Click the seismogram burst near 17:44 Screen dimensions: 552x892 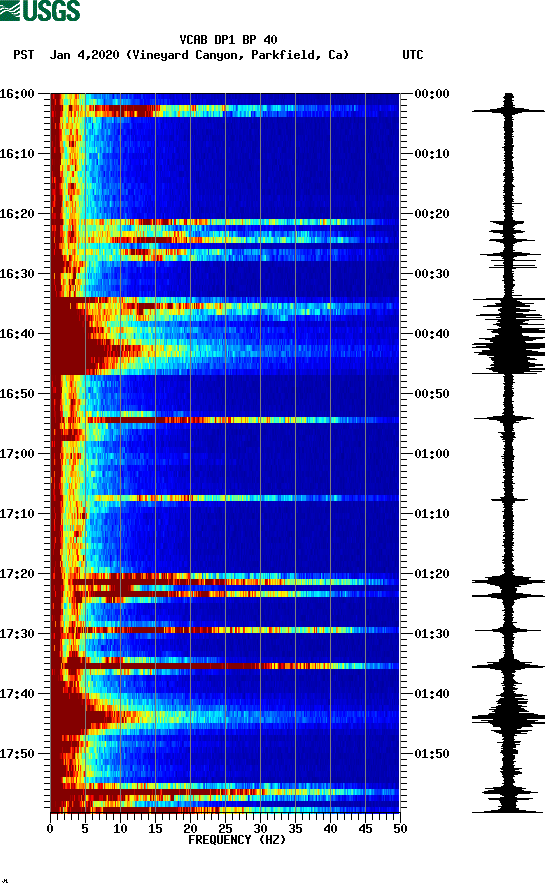(x=508, y=717)
